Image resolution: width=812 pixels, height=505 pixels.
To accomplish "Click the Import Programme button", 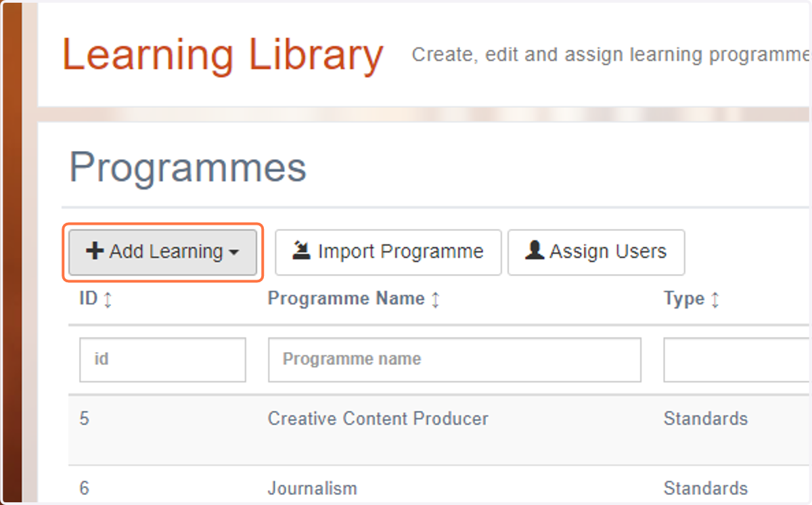I will [388, 252].
